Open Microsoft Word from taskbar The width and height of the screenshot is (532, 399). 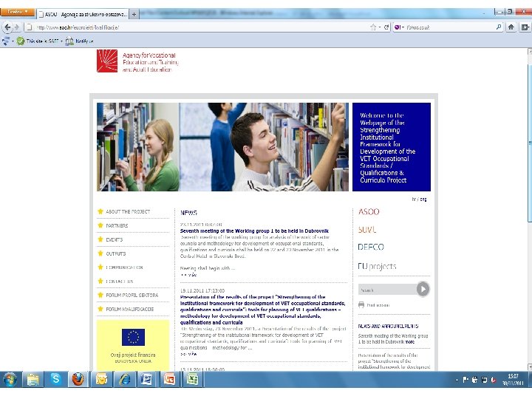(x=147, y=379)
